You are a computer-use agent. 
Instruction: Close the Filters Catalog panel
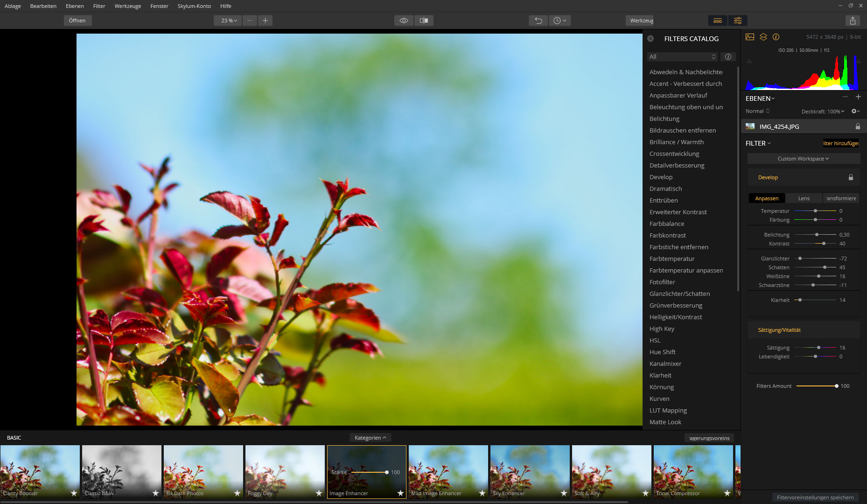tap(650, 39)
